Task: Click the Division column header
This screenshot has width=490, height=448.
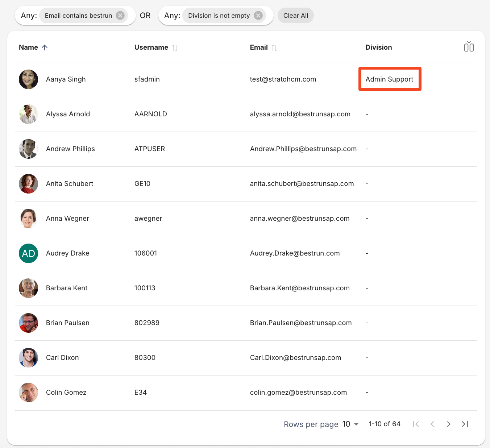Action: point(378,47)
